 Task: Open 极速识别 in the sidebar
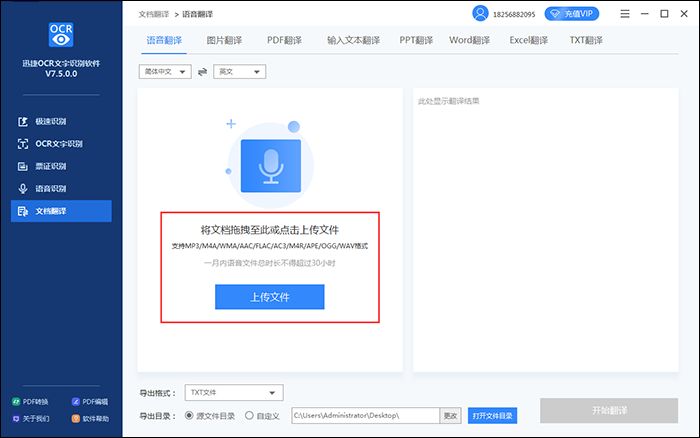[50, 121]
